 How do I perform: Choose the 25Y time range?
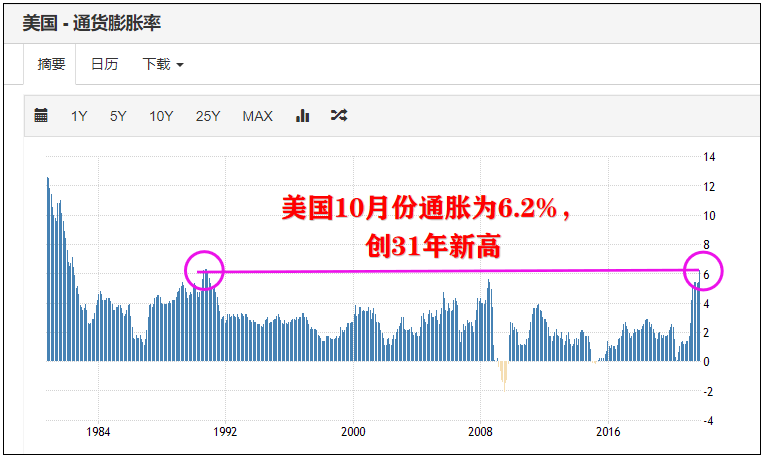pos(208,116)
